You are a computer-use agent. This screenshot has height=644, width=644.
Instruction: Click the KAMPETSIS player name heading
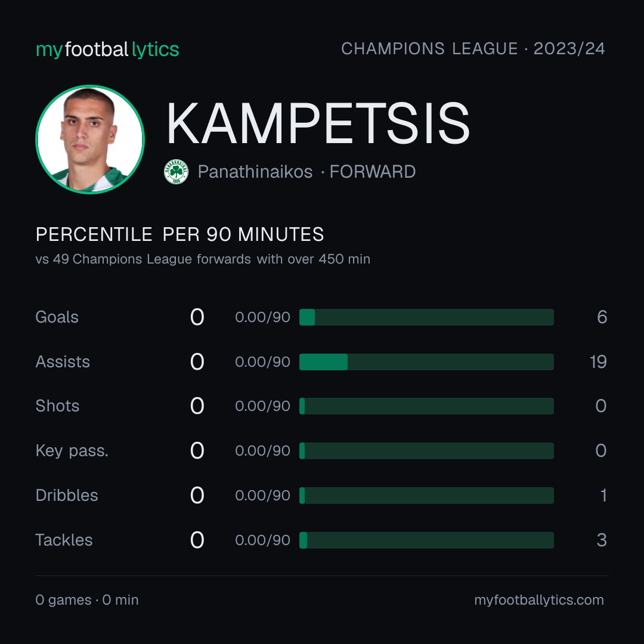(x=318, y=123)
